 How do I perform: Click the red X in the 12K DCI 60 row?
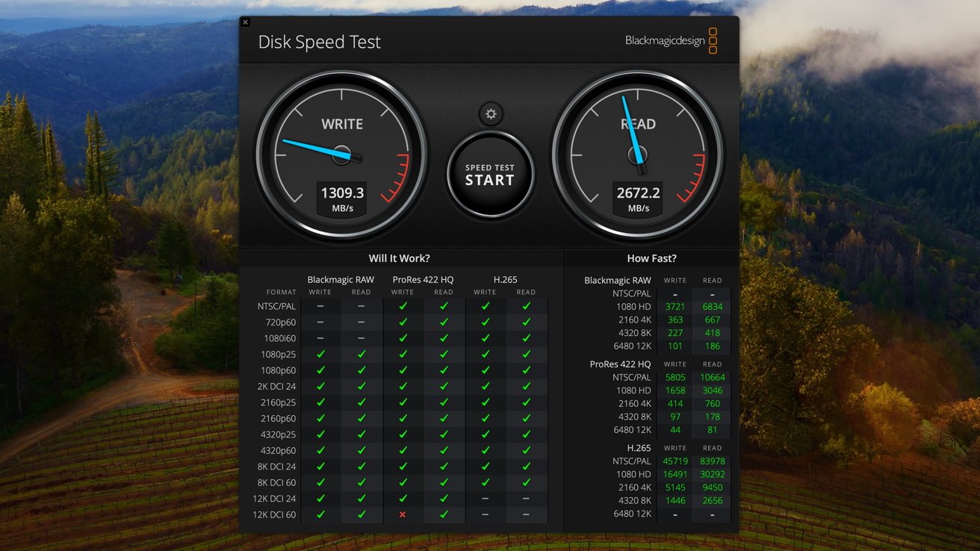403,514
